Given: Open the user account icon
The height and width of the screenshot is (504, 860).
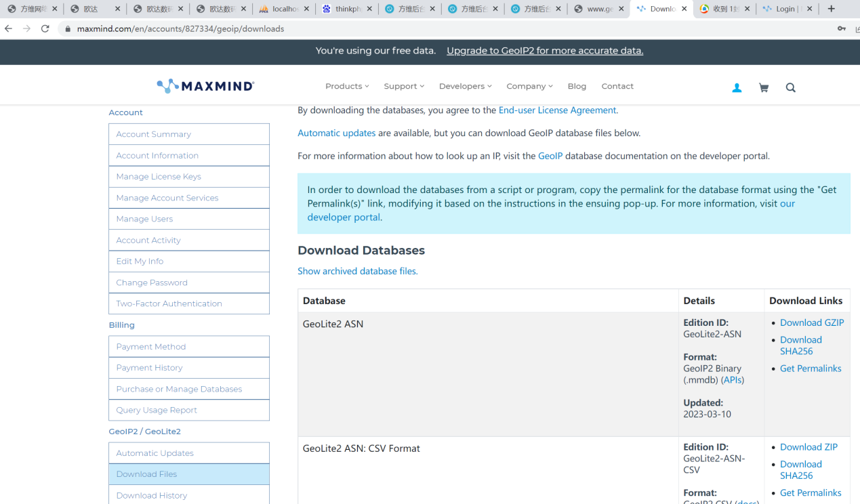Looking at the screenshot, I should pos(737,87).
